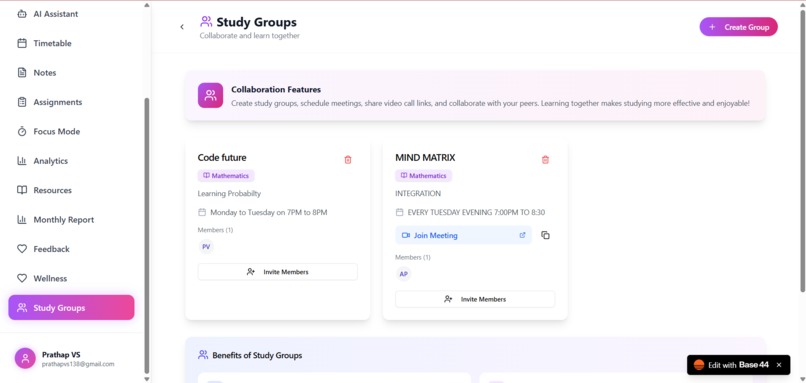This screenshot has width=806, height=383.
Task: Invite members to Code future group
Action: (x=278, y=271)
